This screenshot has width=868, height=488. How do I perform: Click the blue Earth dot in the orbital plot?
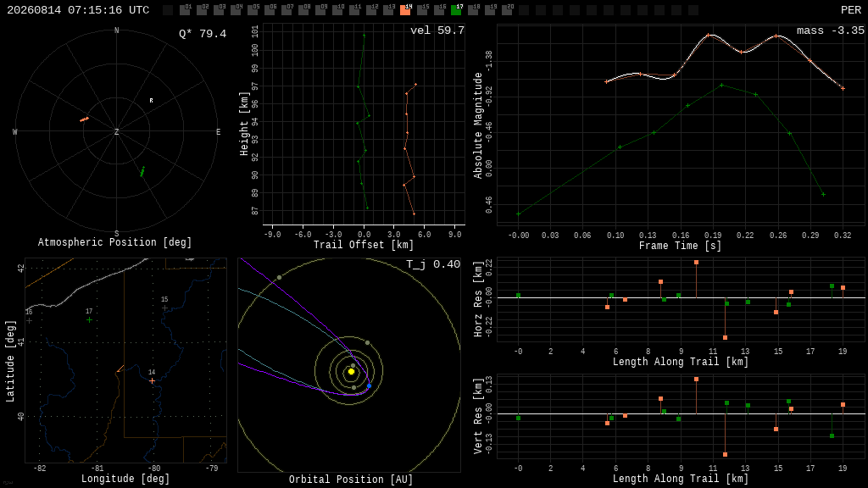click(370, 385)
